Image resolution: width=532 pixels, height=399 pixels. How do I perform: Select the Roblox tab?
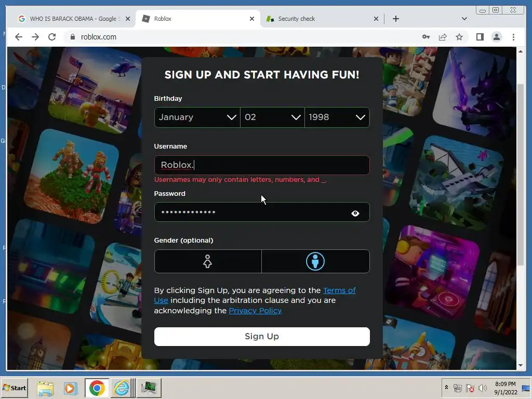(x=198, y=19)
